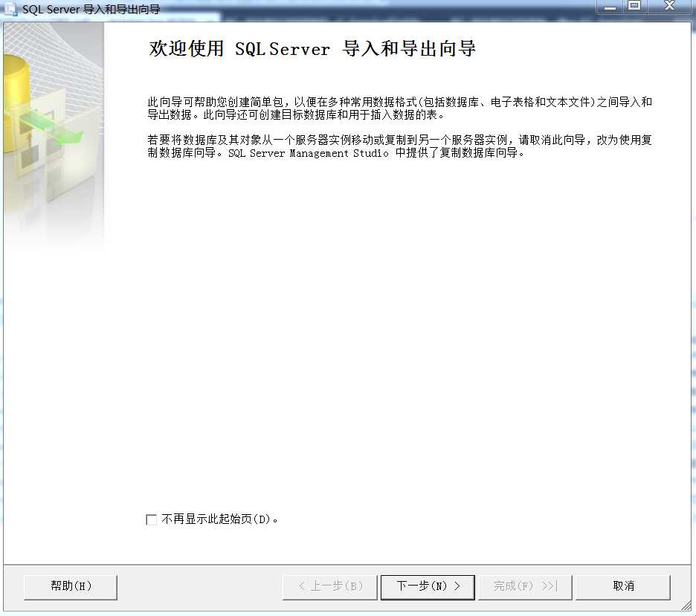
Task: Close the wizard window
Action: 669,7
